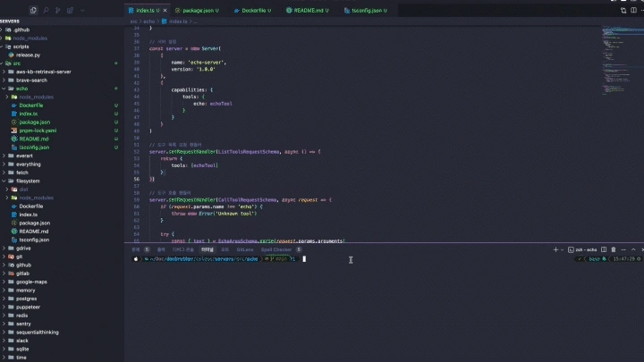This screenshot has width=644, height=362.
Task: Expand the top-level node_modules folder
Action: coord(30,38)
